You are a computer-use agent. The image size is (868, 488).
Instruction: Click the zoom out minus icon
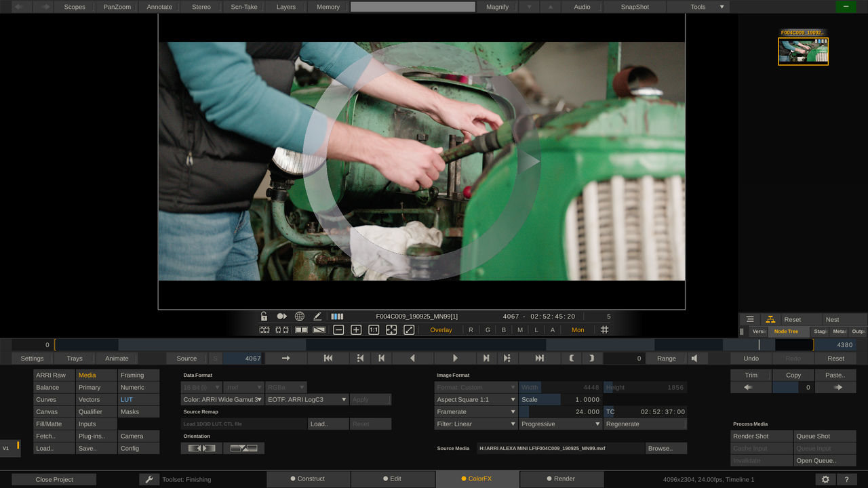pos(338,330)
